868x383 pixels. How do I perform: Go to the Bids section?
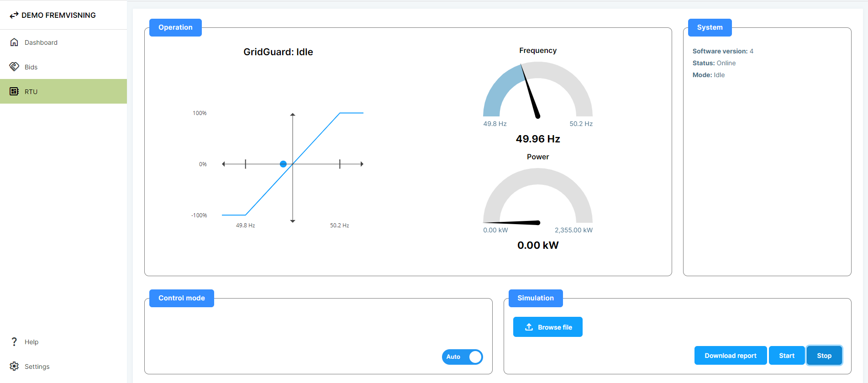[63, 67]
